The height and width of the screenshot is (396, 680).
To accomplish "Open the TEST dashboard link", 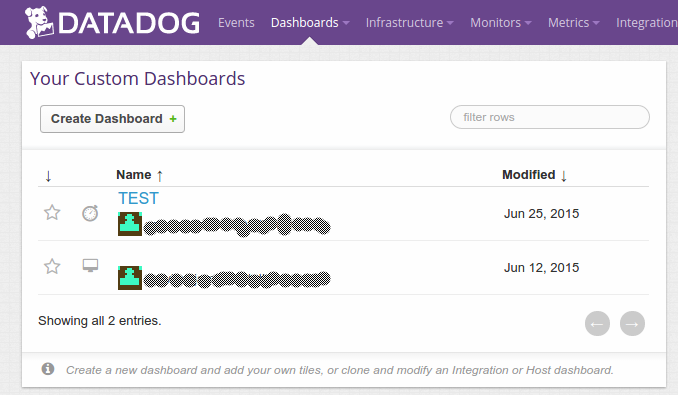I will tap(138, 198).
